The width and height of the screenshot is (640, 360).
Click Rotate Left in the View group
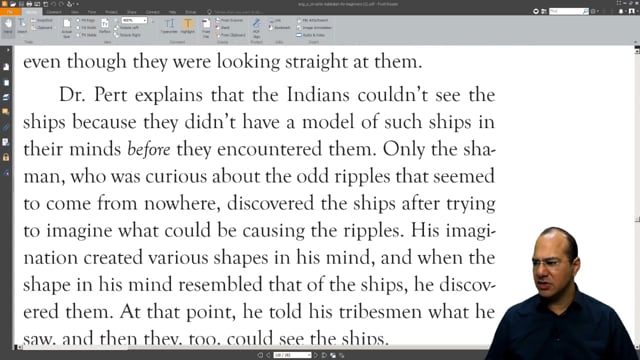(x=127, y=28)
